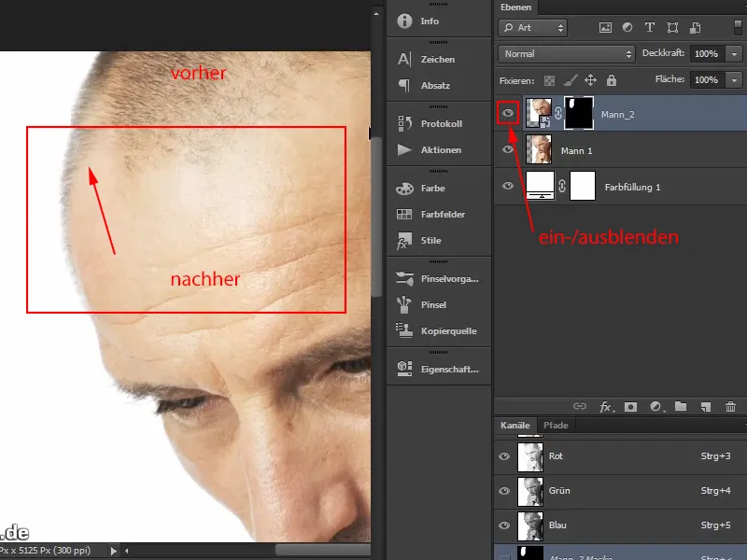
Task: Toggle visibility of Grün channel
Action: click(504, 491)
